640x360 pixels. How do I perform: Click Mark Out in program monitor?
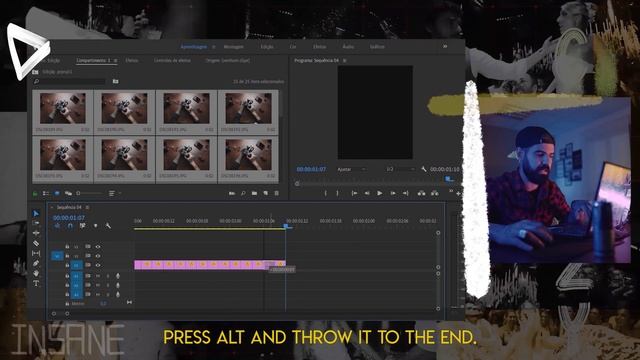pyautogui.click(x=338, y=193)
